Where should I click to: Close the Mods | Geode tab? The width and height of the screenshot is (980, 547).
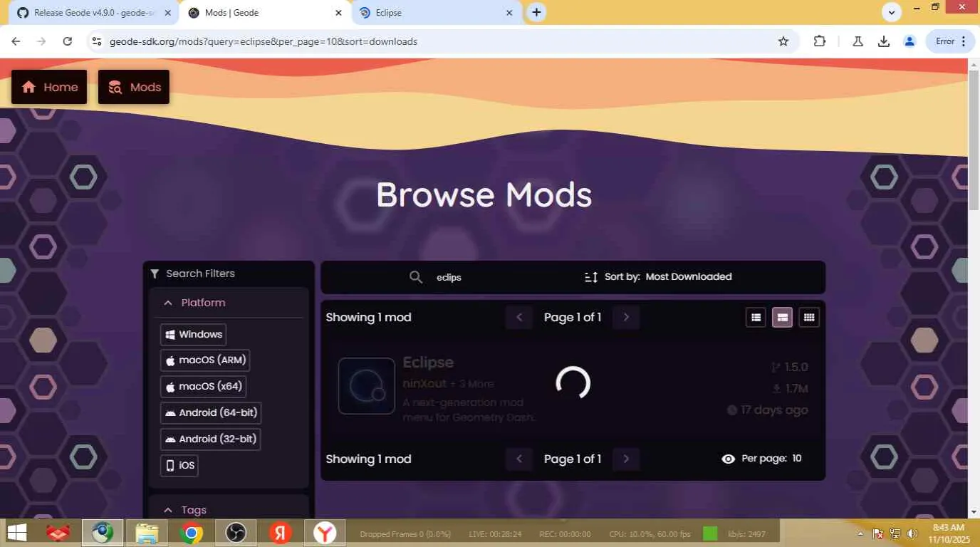pyautogui.click(x=338, y=13)
